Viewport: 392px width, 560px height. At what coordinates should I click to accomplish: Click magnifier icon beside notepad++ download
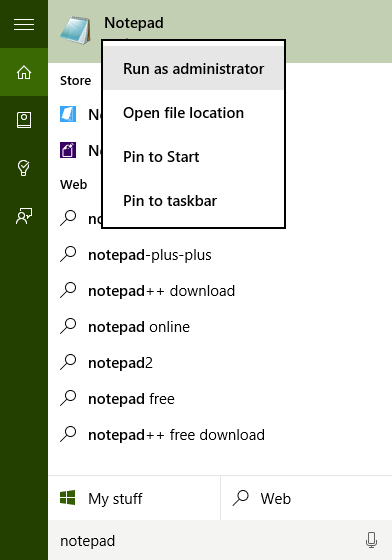click(x=68, y=290)
